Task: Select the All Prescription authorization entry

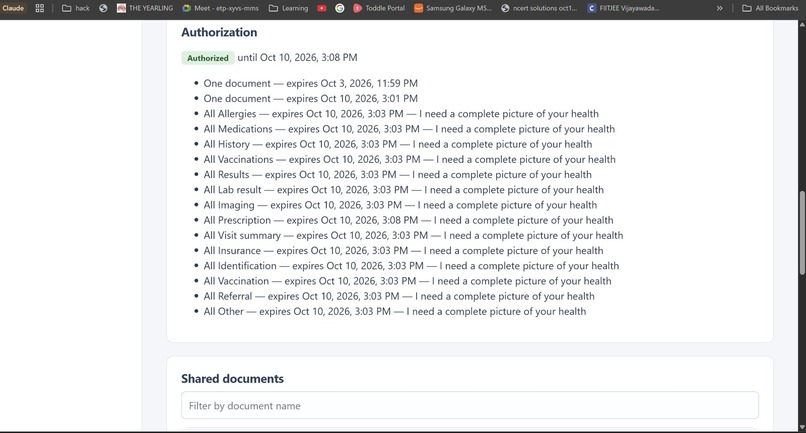Action: coord(409,220)
